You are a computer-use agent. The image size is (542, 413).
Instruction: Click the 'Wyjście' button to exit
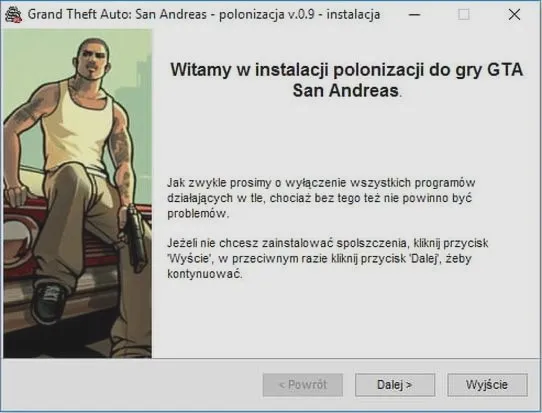click(487, 385)
